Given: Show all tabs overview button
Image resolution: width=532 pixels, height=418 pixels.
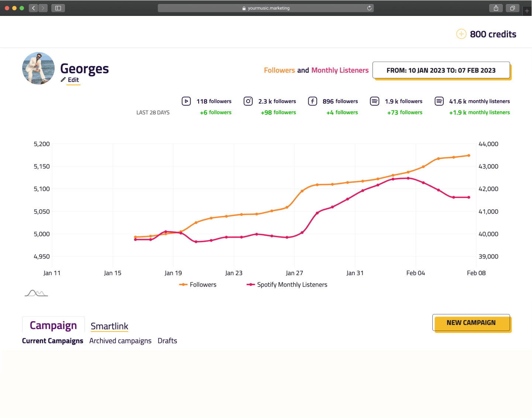Looking at the screenshot, I should 512,8.
